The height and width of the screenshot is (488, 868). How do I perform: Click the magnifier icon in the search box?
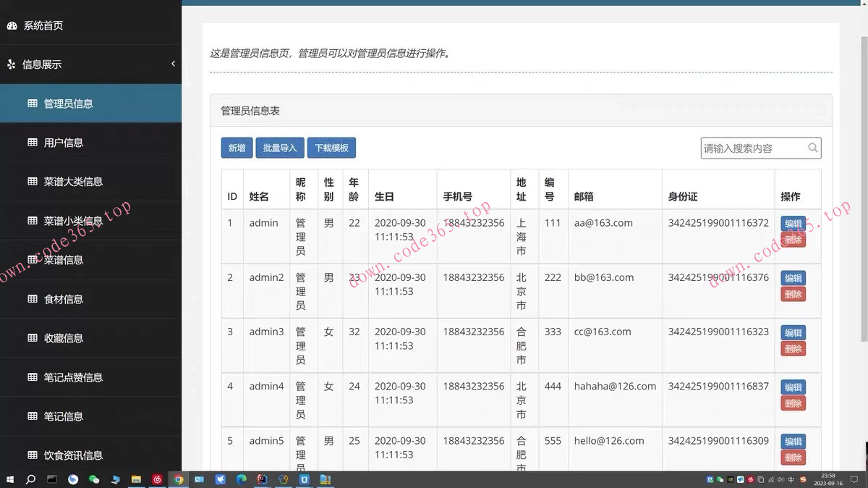(x=812, y=148)
